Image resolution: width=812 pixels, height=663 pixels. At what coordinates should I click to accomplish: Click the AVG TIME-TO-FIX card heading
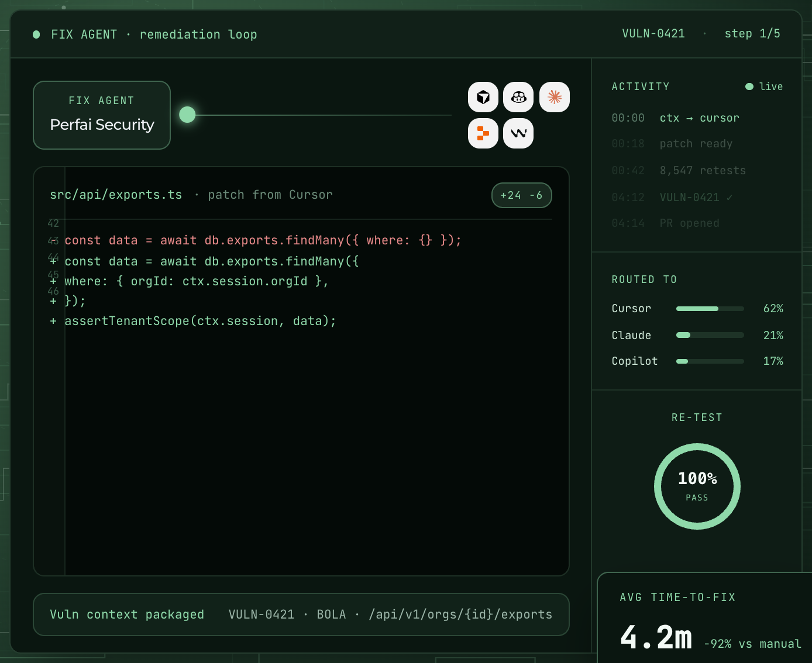[x=677, y=598]
